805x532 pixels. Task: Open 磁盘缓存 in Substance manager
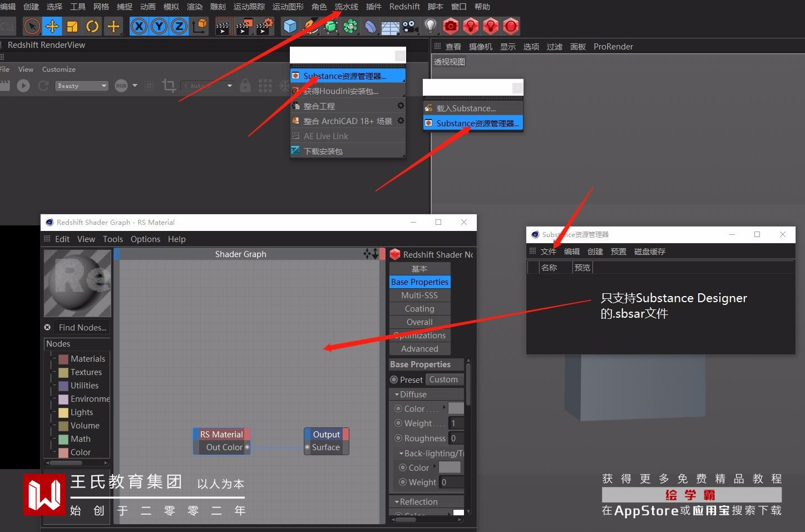click(x=650, y=252)
